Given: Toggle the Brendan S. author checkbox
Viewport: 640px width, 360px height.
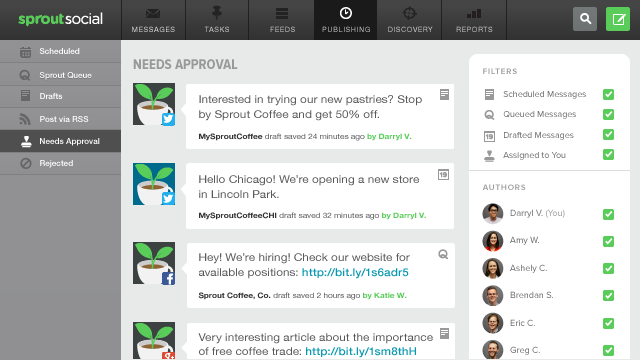Looking at the screenshot, I should pyautogui.click(x=608, y=296).
